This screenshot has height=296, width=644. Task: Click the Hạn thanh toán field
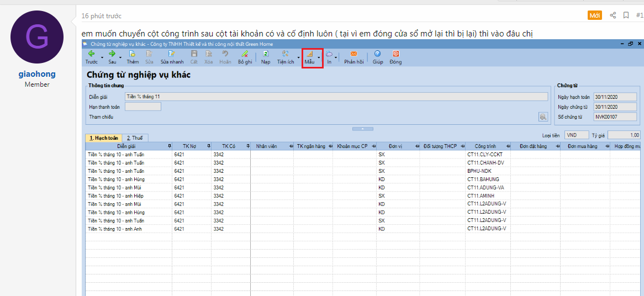[143, 107]
